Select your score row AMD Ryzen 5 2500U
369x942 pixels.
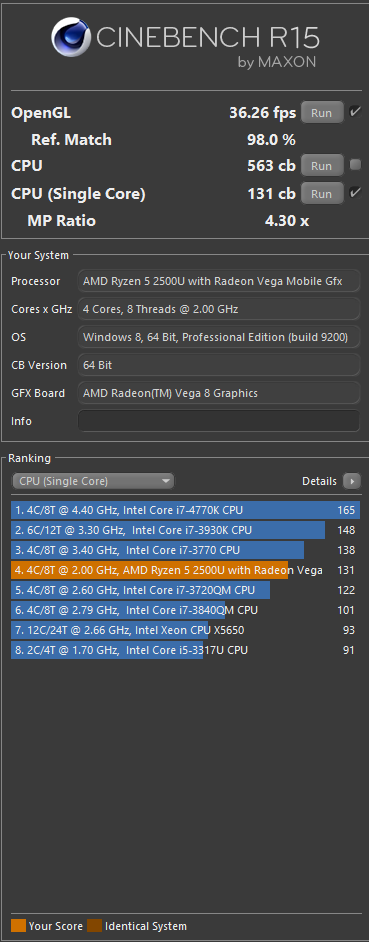point(186,570)
